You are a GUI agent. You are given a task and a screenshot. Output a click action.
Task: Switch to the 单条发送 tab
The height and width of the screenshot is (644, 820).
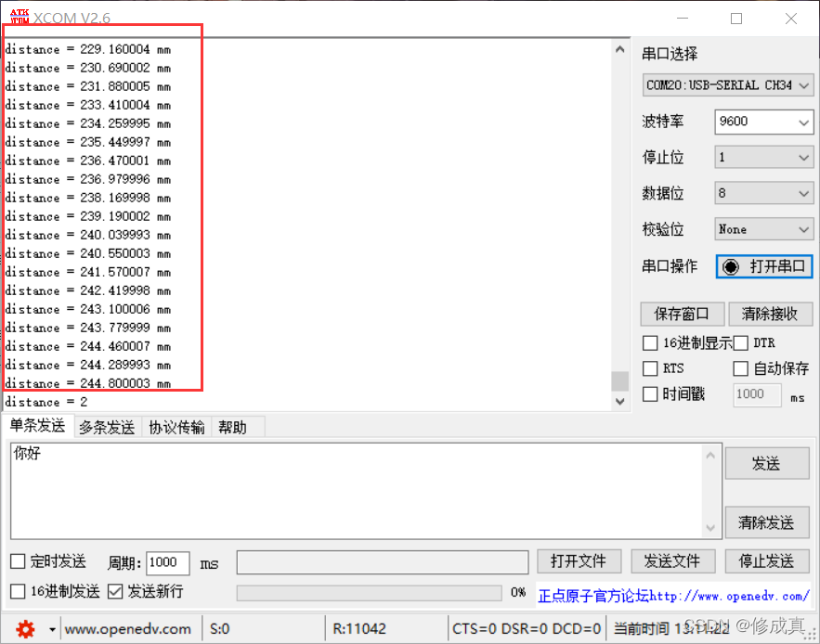coord(38,426)
